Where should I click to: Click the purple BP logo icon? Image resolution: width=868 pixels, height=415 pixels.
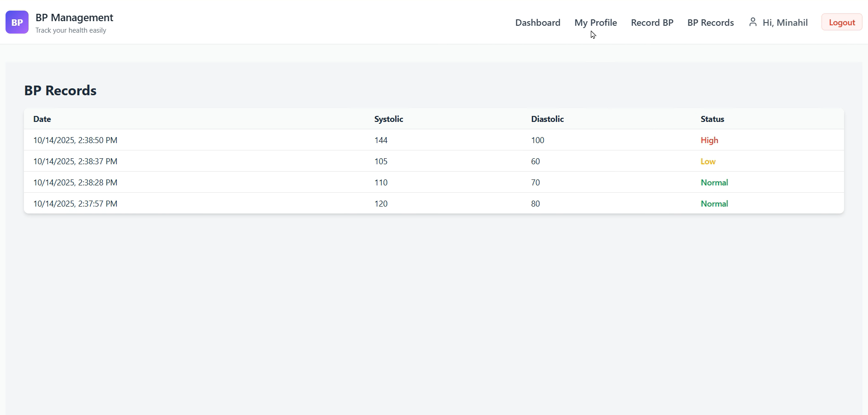pos(17,23)
